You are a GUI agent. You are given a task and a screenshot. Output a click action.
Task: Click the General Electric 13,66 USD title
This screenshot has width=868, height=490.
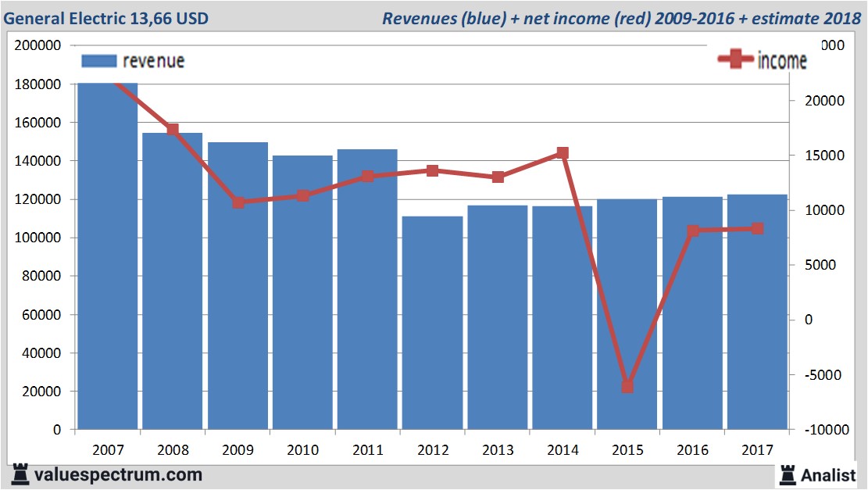point(106,18)
